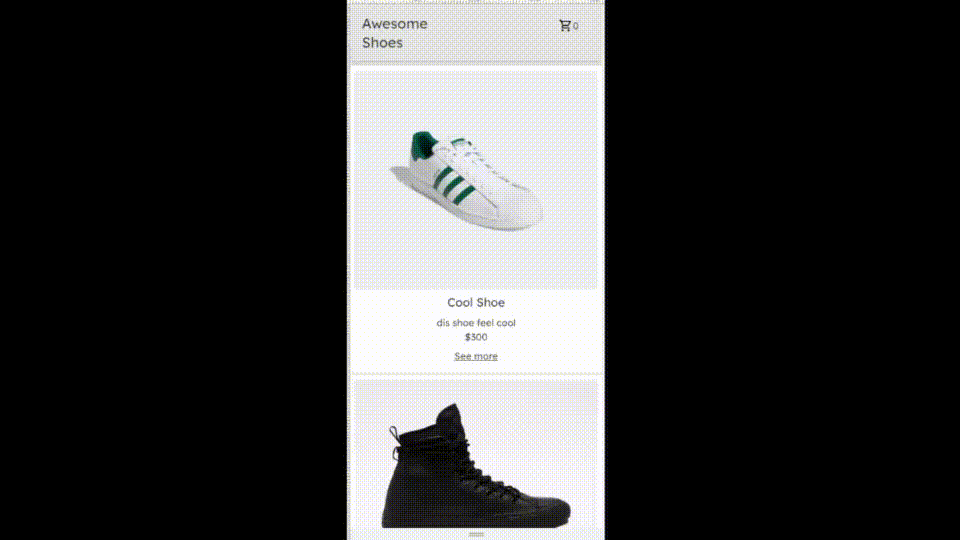
Task: Open the black high-top boot image
Action: 476,456
